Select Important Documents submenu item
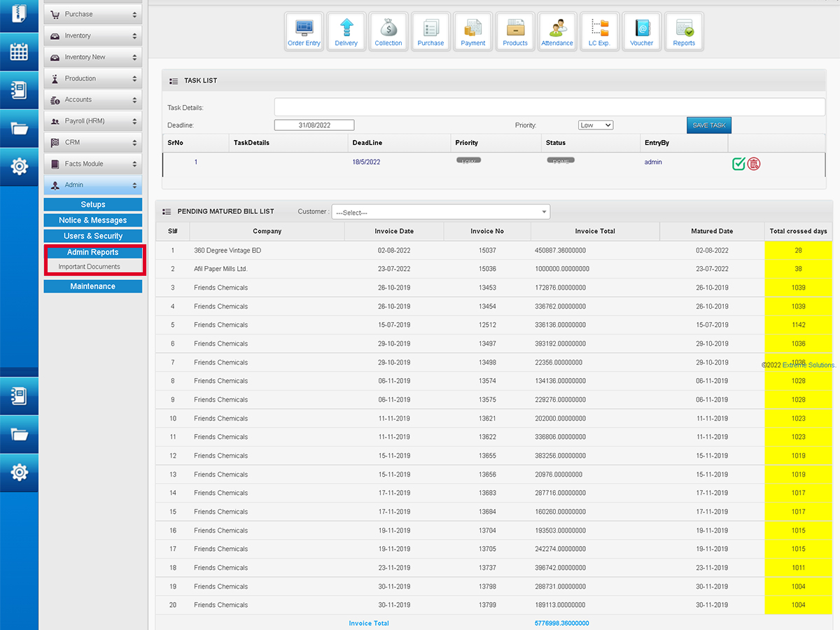The width and height of the screenshot is (840, 630). click(x=90, y=267)
